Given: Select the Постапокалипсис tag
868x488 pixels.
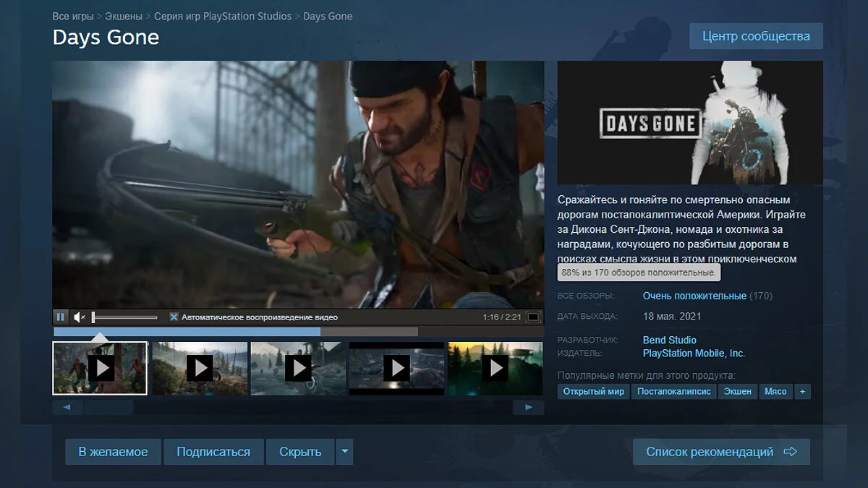Looking at the screenshot, I should (675, 391).
